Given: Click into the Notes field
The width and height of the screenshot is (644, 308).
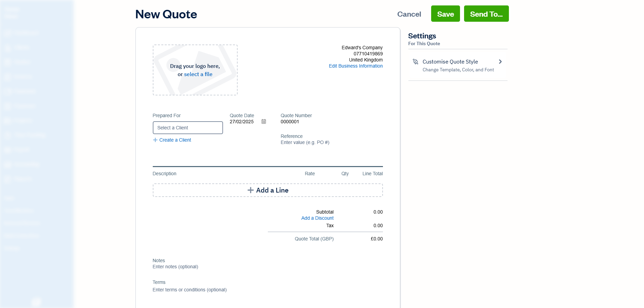Looking at the screenshot, I should 175,267.
